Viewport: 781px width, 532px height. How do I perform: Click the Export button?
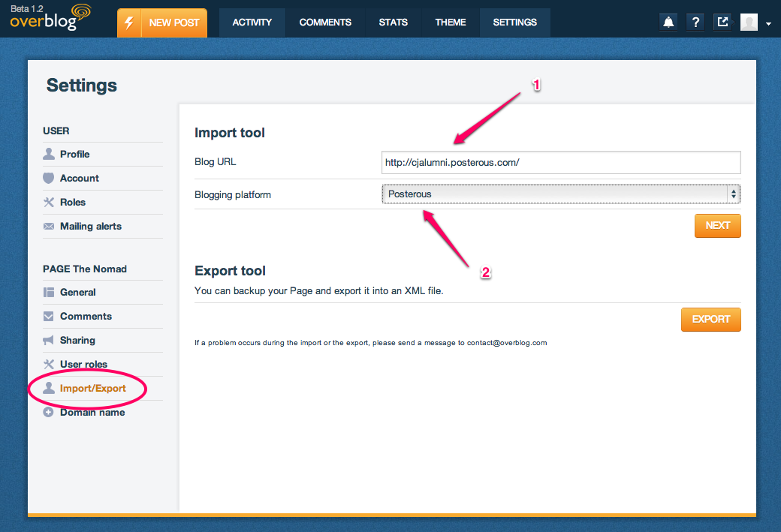710,319
